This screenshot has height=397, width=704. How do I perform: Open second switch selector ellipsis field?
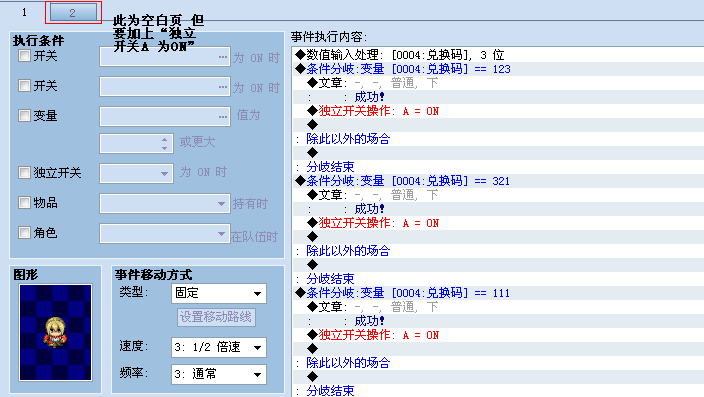(x=165, y=87)
